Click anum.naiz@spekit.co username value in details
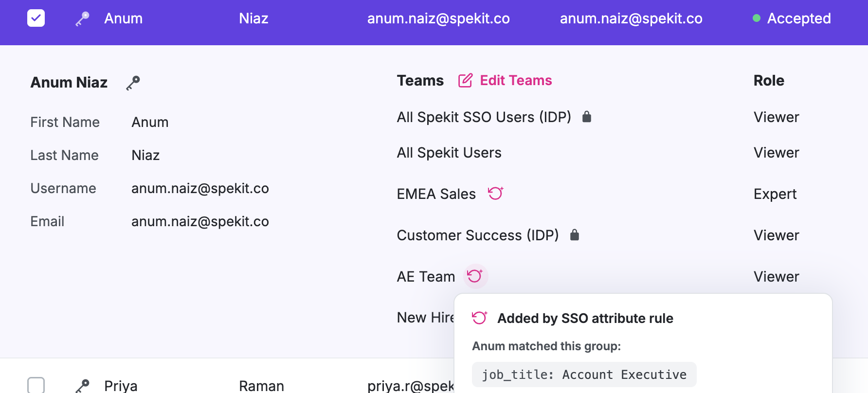868x393 pixels. (x=200, y=188)
